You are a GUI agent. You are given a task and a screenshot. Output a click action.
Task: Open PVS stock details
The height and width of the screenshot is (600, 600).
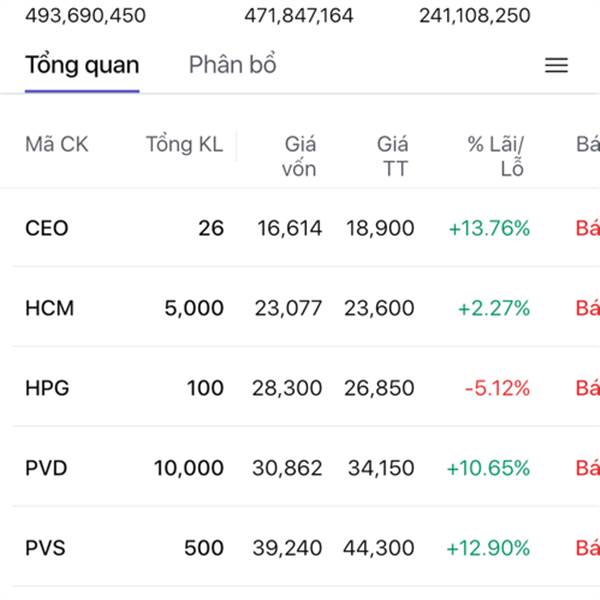click(x=46, y=548)
